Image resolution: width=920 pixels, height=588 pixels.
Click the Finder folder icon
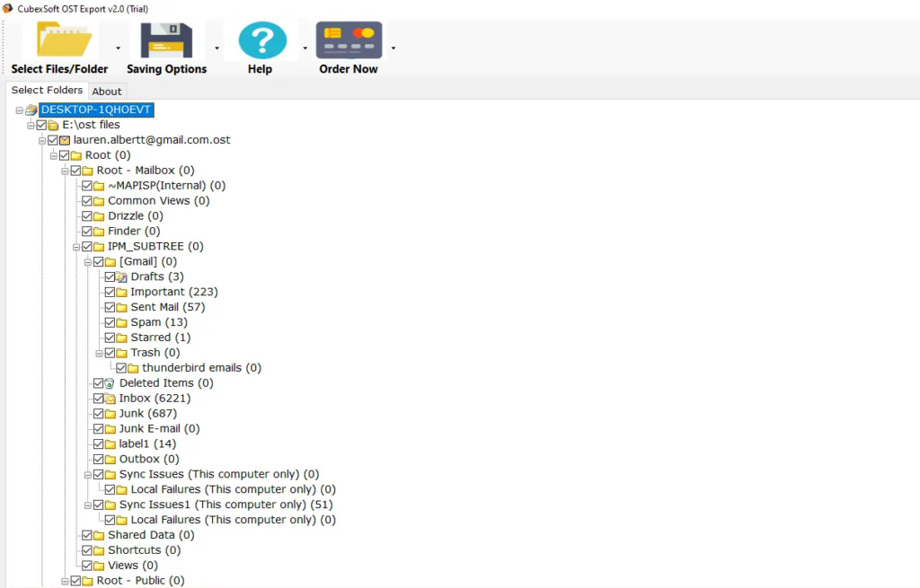(99, 232)
